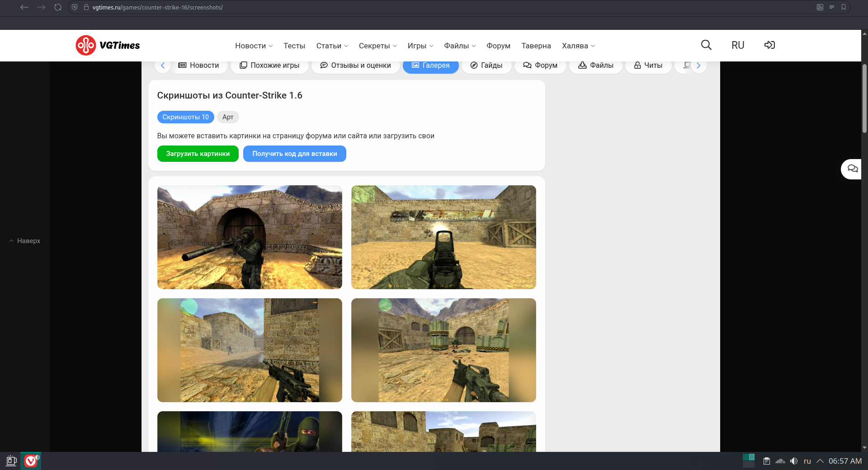Toggle reader view icon in address bar
The image size is (868, 470).
point(832,7)
